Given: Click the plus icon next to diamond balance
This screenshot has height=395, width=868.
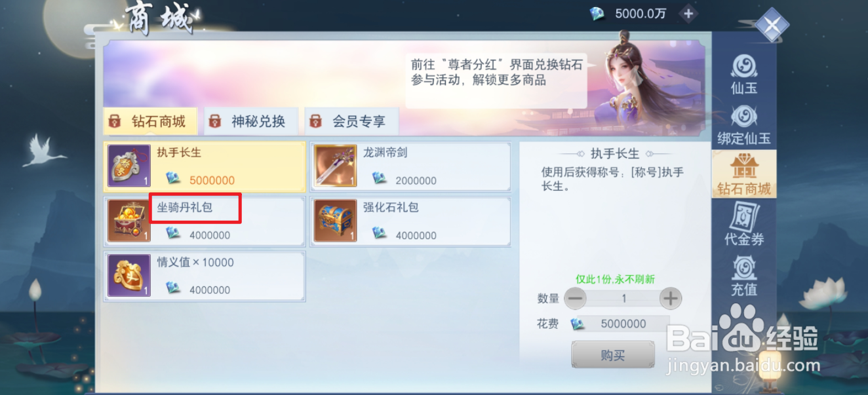Looking at the screenshot, I should pos(688,13).
